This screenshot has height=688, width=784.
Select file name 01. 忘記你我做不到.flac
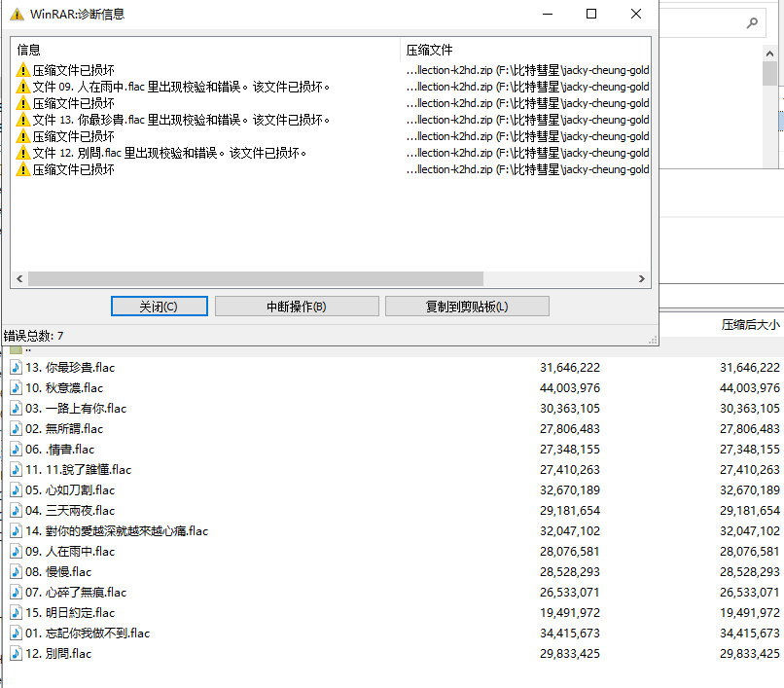coord(88,633)
